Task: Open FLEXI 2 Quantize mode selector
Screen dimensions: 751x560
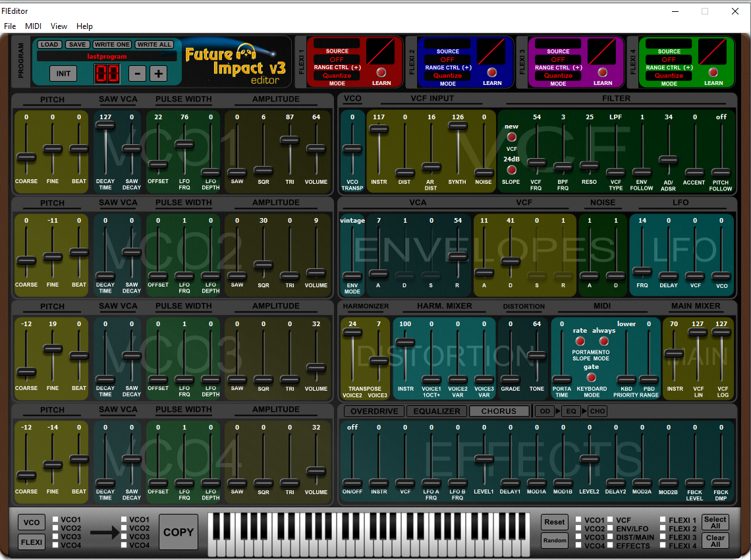Action: click(x=447, y=76)
